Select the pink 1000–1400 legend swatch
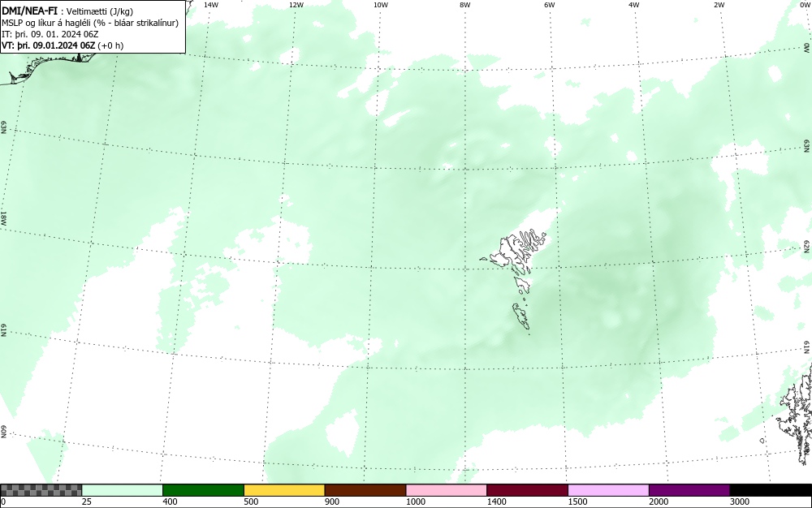The width and height of the screenshot is (812, 508). click(447, 490)
